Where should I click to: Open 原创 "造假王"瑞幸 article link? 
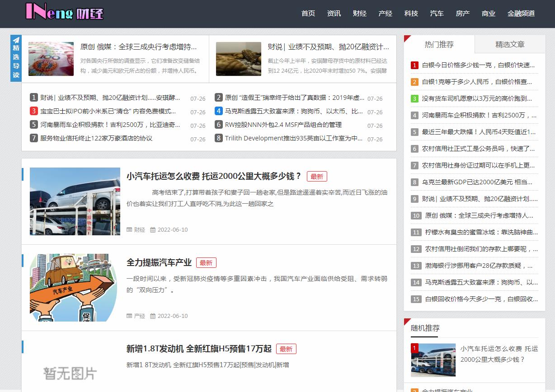pyautogui.click(x=295, y=98)
